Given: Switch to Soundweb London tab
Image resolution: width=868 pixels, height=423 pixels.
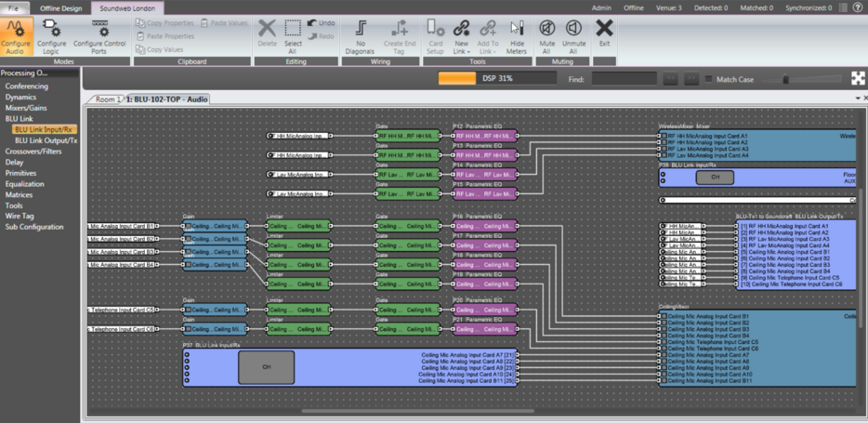Looking at the screenshot, I should pyautogui.click(x=127, y=7).
